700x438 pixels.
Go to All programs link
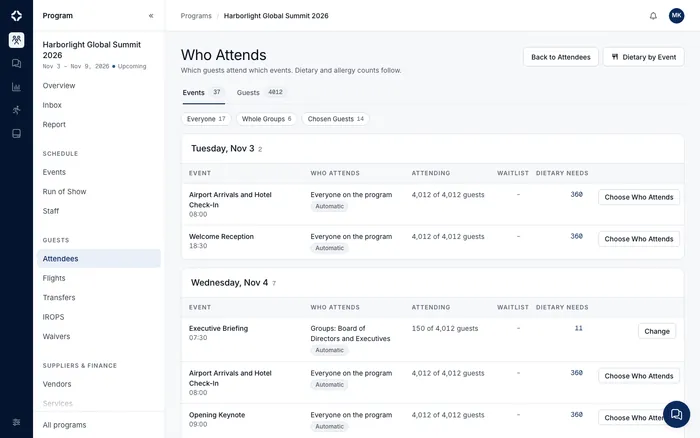(64, 425)
